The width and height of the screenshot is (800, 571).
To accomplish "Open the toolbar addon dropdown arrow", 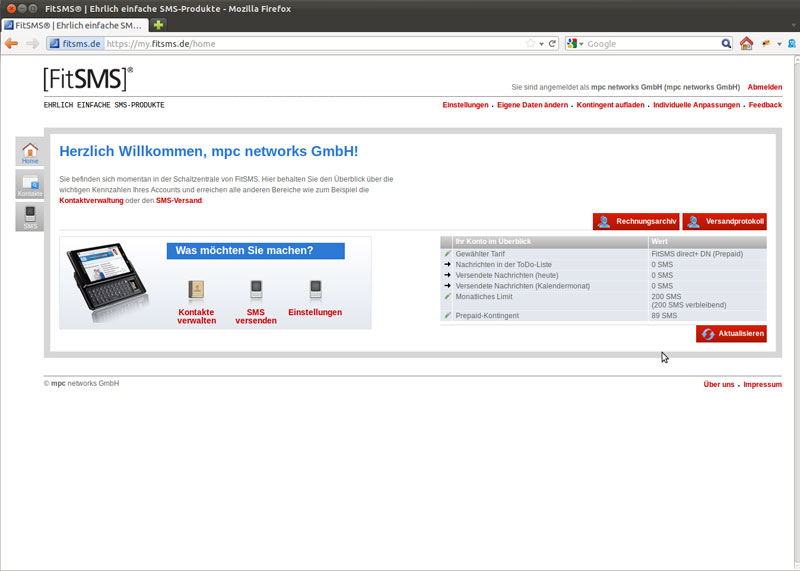I will point(779,44).
